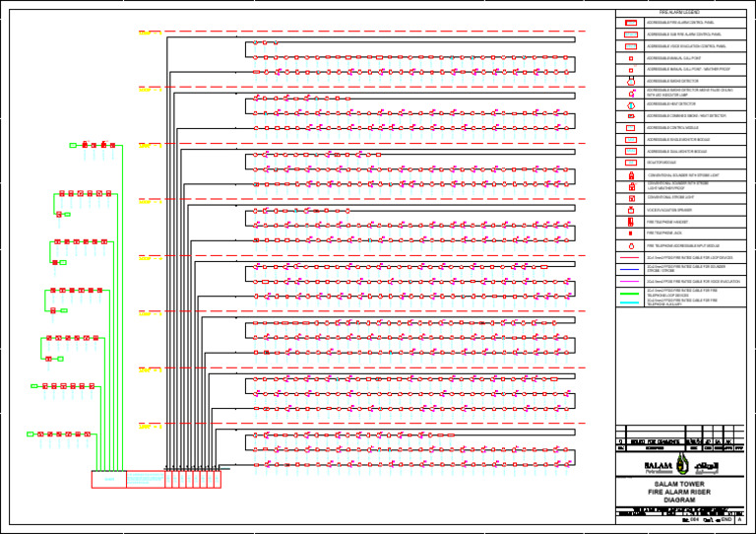The image size is (756, 534).
Task: Click the cyan fire telephone auxiliary cable sample
Action: pos(629,302)
